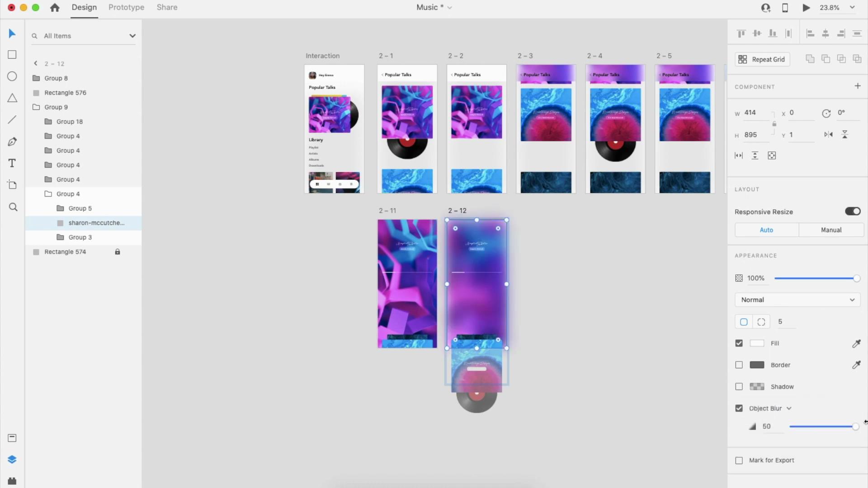Screen dimensions: 868x488
Task: Click the Repeat Grid button
Action: 762,60
